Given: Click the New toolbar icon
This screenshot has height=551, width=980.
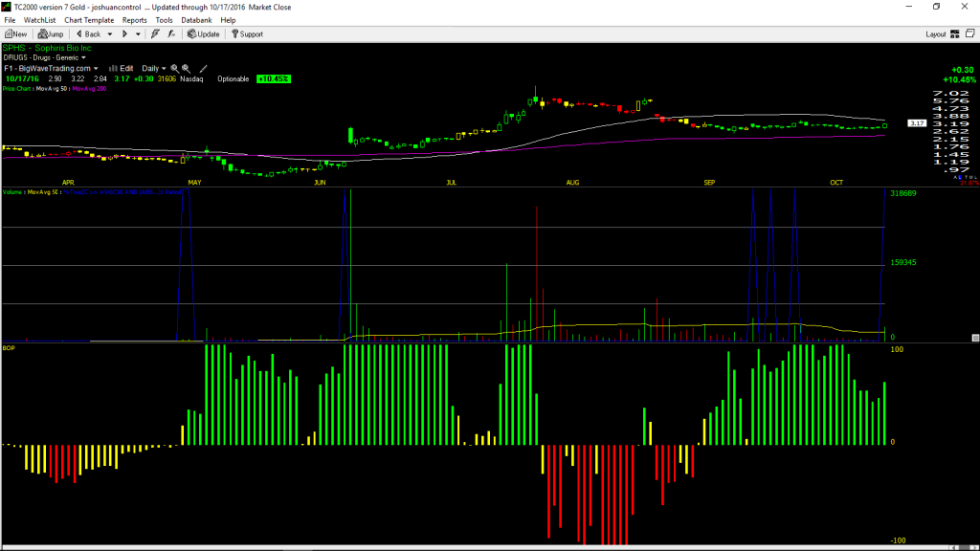Looking at the screenshot, I should [15, 34].
